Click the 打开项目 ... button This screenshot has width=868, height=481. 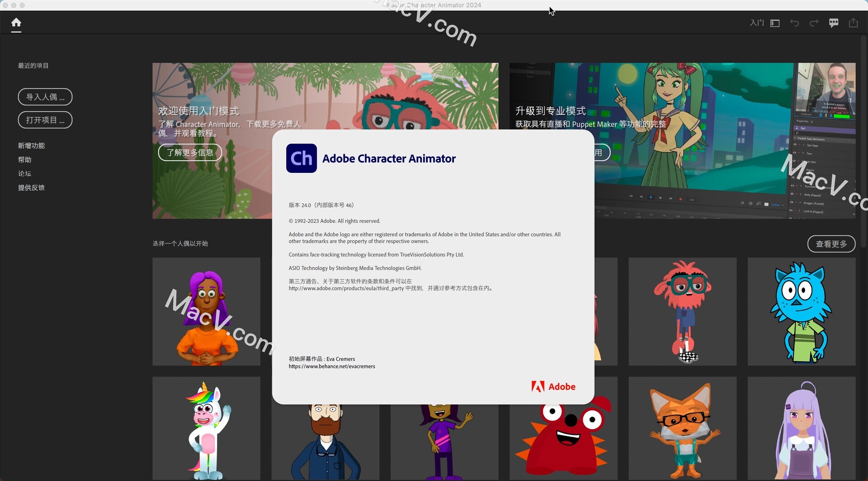pos(45,120)
